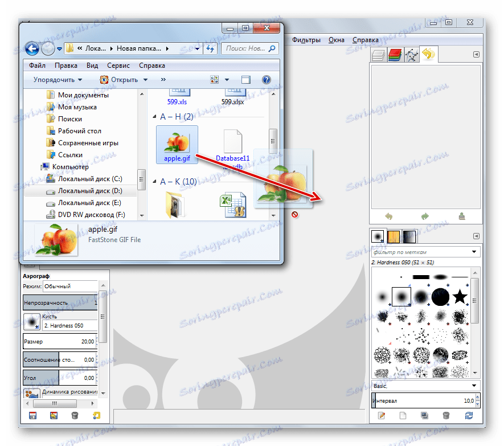Collapse the A – H (2) group

click(154, 116)
